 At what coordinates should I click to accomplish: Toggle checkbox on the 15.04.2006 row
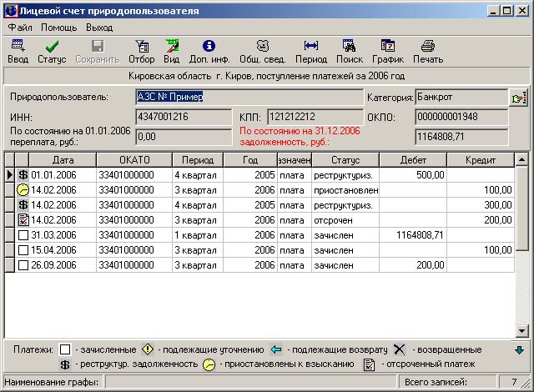(23, 250)
